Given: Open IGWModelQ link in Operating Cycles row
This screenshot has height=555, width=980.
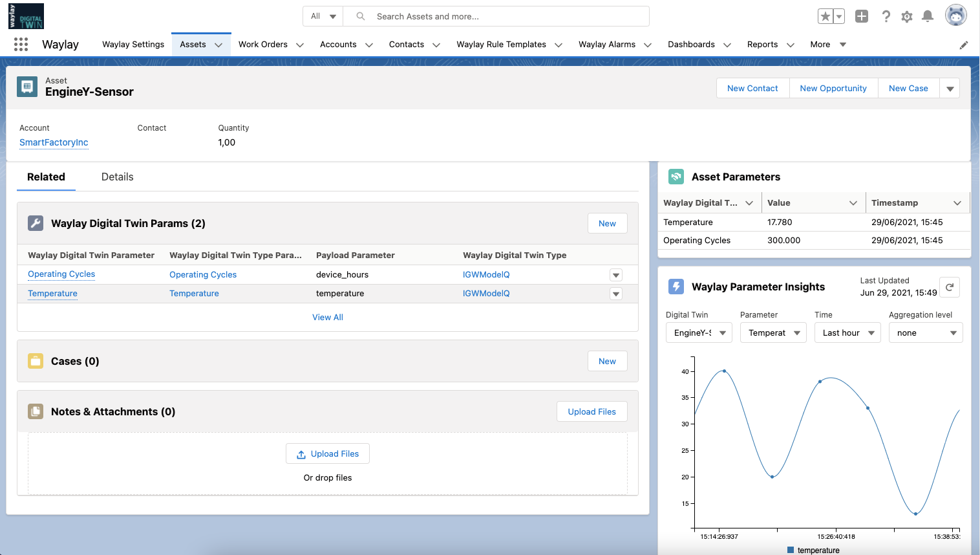Looking at the screenshot, I should coord(486,275).
